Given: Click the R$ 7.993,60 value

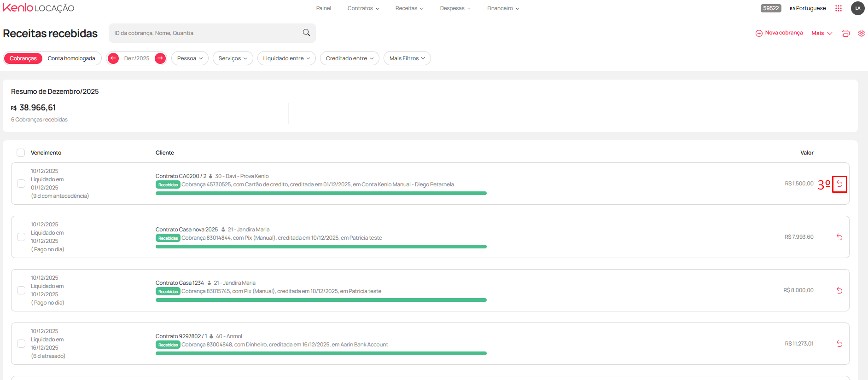Looking at the screenshot, I should (x=799, y=237).
